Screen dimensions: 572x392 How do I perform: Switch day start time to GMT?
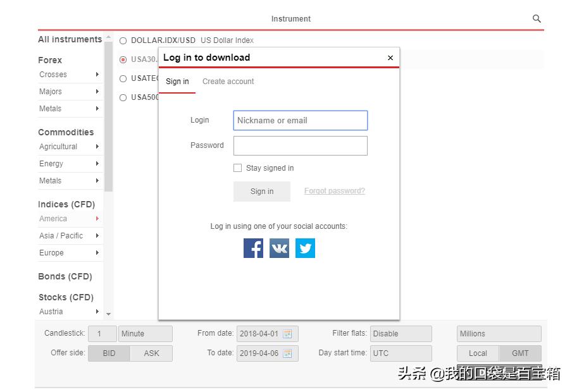(519, 353)
